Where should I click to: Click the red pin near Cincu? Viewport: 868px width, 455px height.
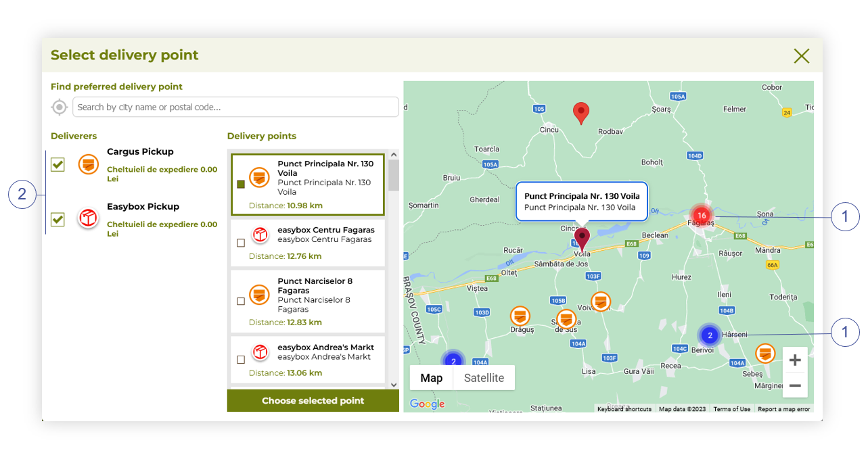pos(580,114)
